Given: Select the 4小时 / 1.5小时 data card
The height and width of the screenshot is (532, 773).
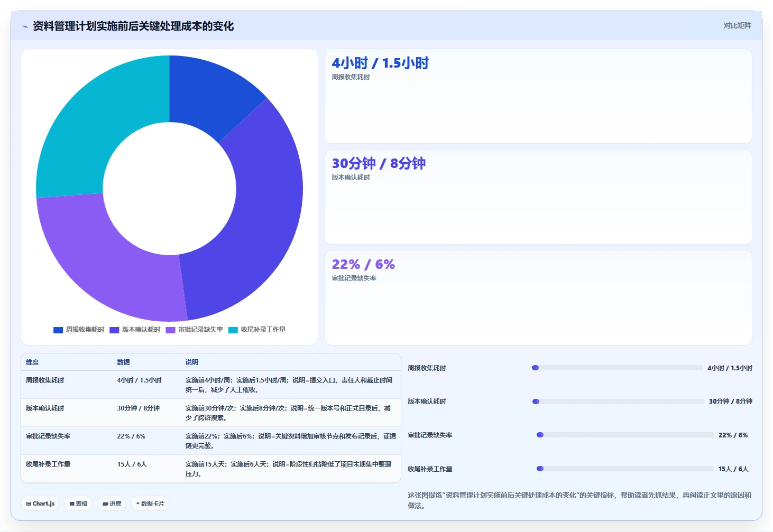Looking at the screenshot, I should (x=538, y=96).
